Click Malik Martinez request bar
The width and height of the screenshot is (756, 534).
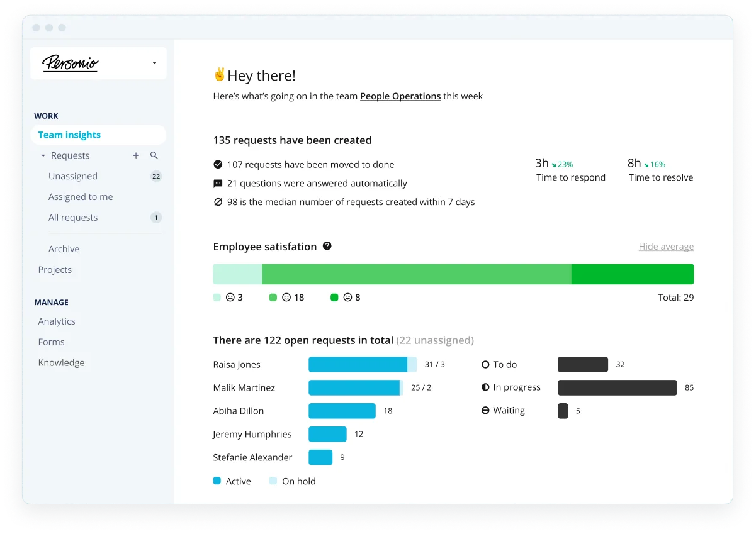click(356, 387)
